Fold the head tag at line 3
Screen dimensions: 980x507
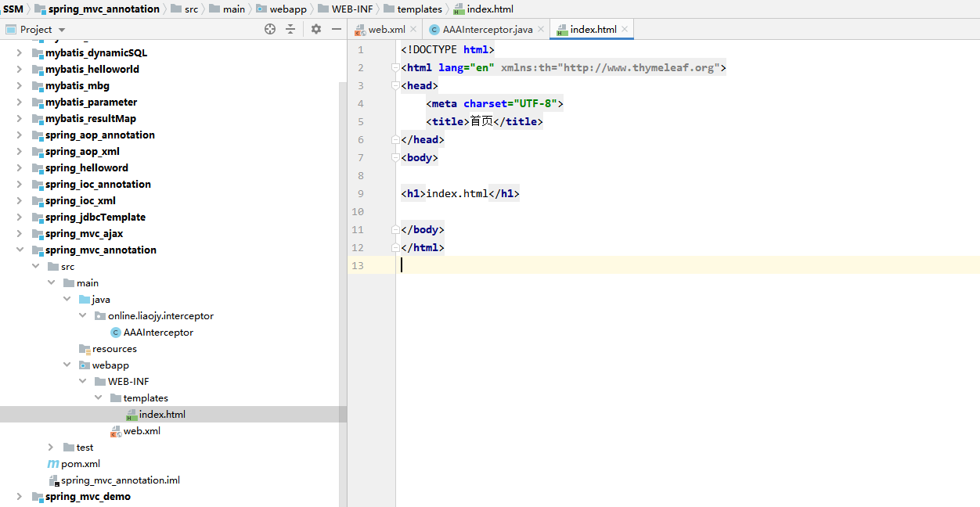395,86
